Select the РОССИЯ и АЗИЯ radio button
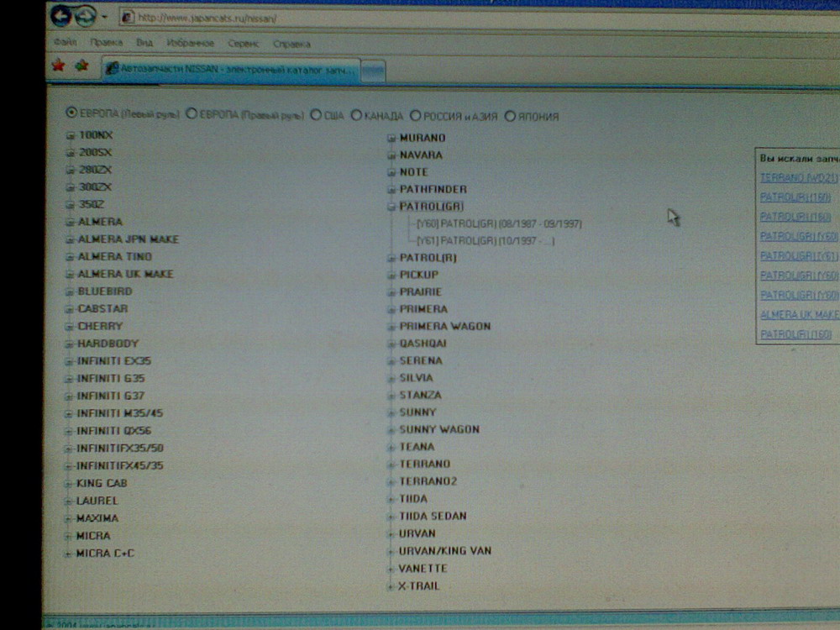 (x=416, y=116)
